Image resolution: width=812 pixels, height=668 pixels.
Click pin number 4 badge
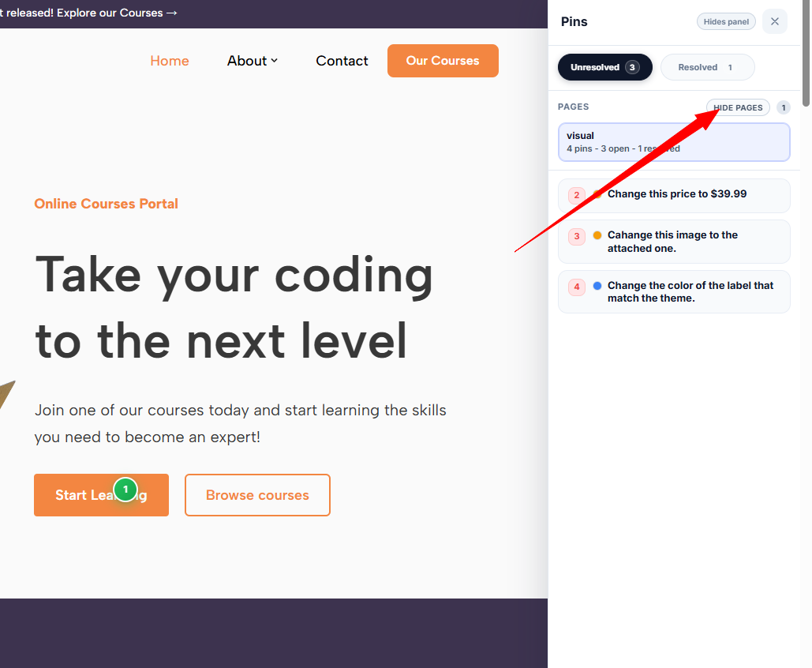click(577, 287)
